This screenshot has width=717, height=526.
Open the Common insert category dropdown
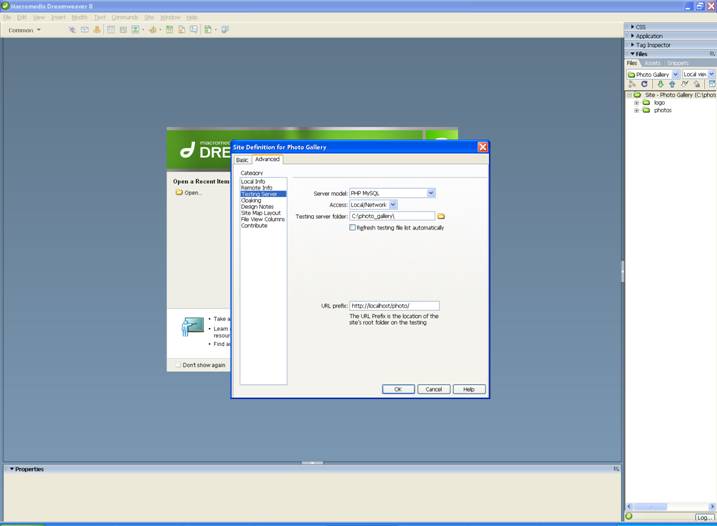[x=24, y=30]
